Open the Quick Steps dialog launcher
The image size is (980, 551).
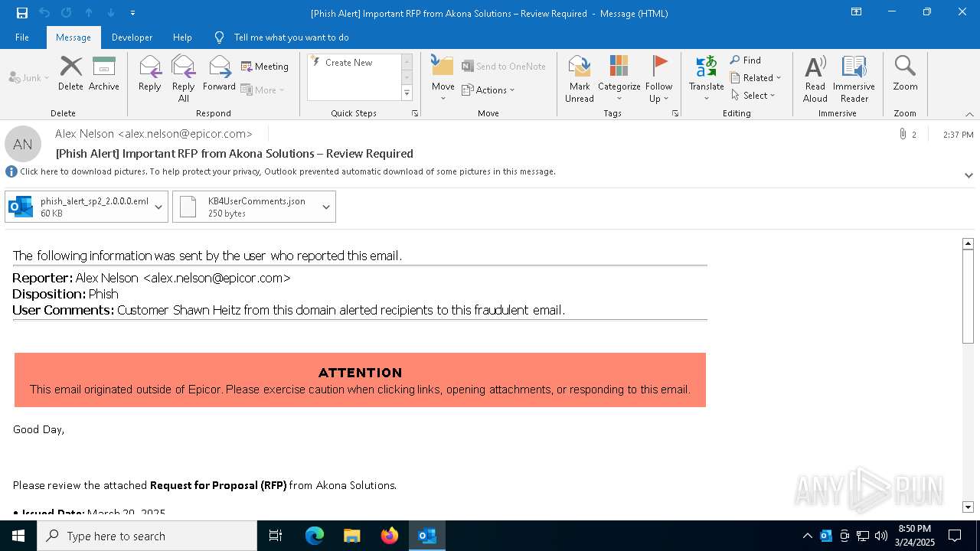tap(415, 113)
